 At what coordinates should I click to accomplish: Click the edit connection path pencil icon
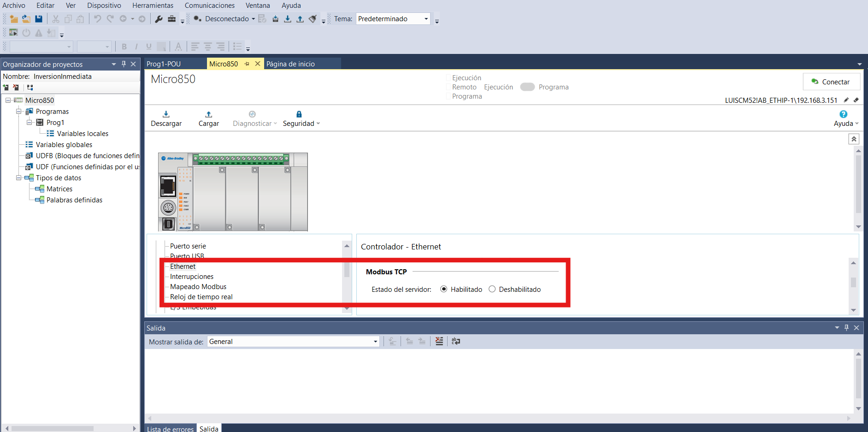(x=846, y=100)
